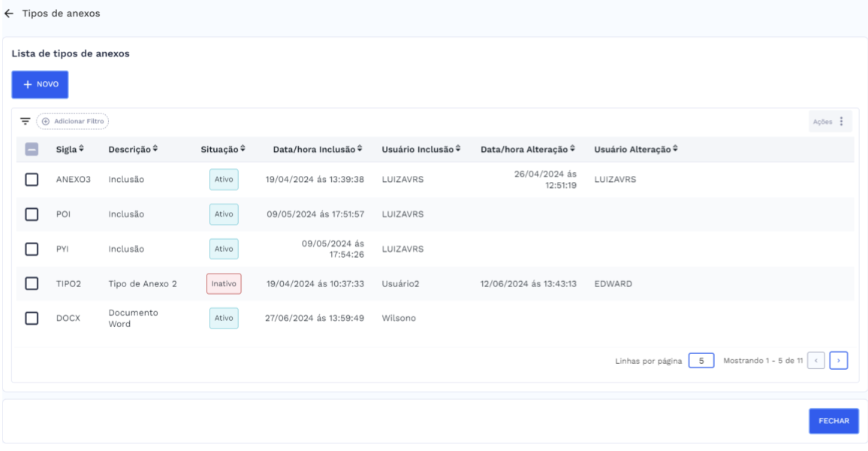
Task: Sort by Data/hora Alteração column header
Action: coord(528,150)
